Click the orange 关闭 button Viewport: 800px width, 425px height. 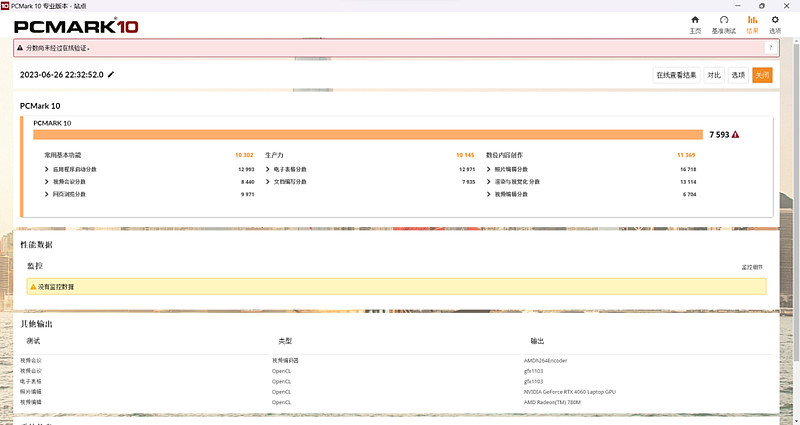coord(762,75)
